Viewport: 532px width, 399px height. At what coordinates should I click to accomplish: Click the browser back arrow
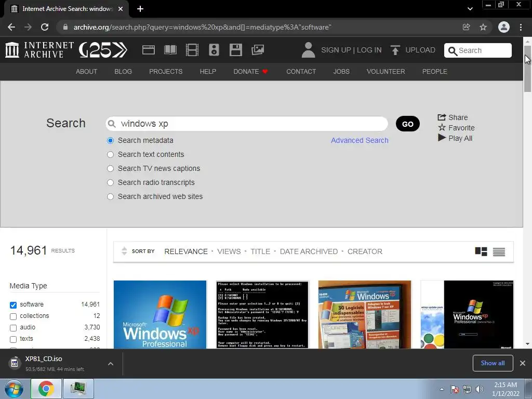pos(11,27)
